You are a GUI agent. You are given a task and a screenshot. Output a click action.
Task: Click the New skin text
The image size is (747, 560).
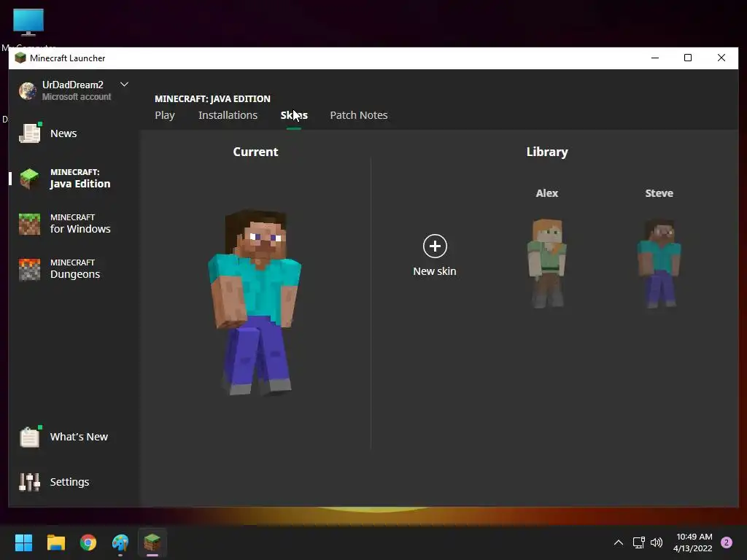coord(435,271)
